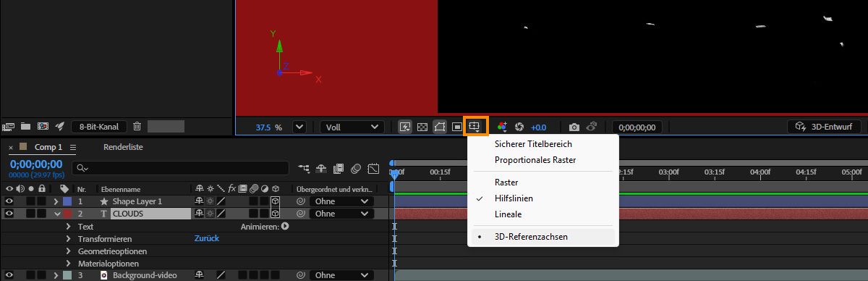This screenshot has width=868, height=281.
Task: Select 3D-Referenzachsen menu item
Action: tap(543, 236)
